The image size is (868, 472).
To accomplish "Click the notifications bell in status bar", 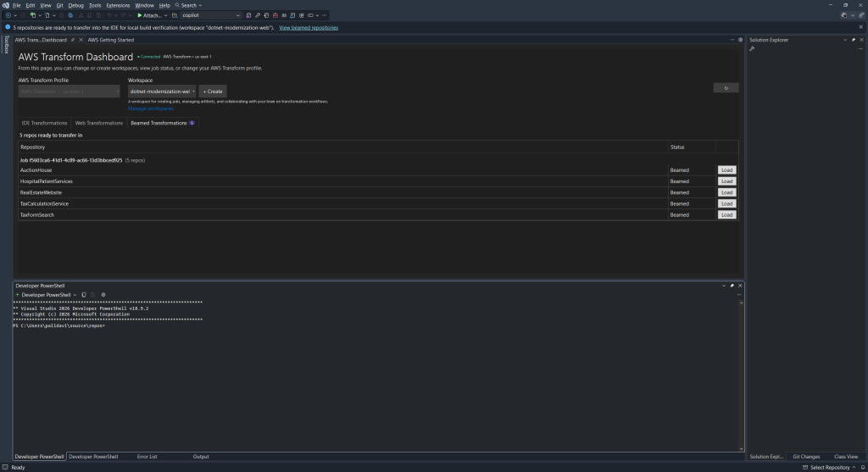I will click(x=862, y=468).
